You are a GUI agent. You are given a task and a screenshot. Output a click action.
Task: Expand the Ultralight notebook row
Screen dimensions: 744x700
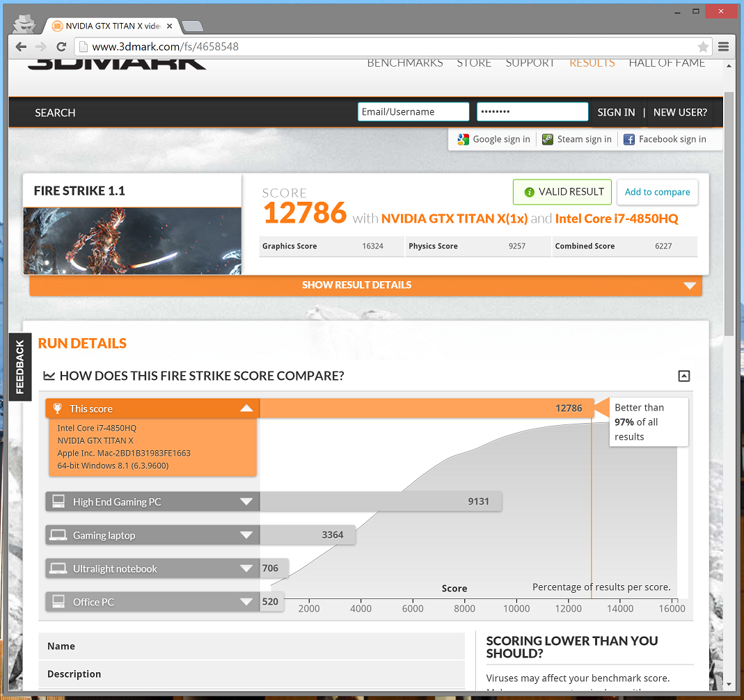pyautogui.click(x=246, y=568)
